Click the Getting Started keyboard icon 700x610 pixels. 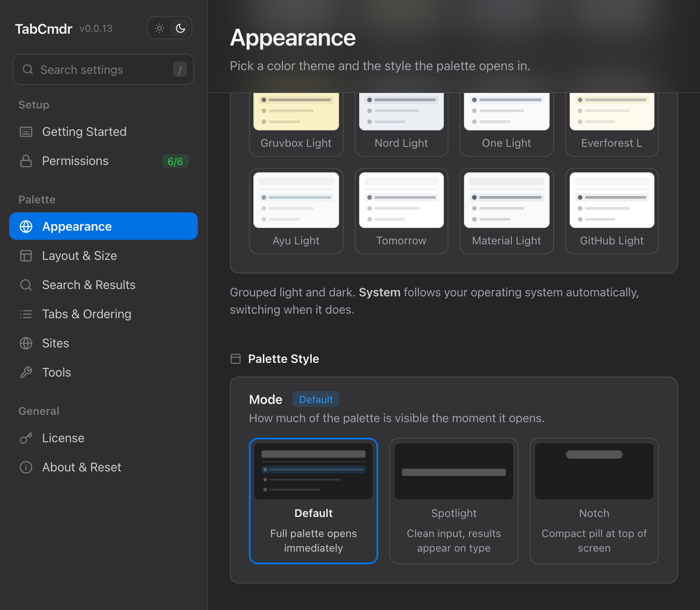point(26,132)
